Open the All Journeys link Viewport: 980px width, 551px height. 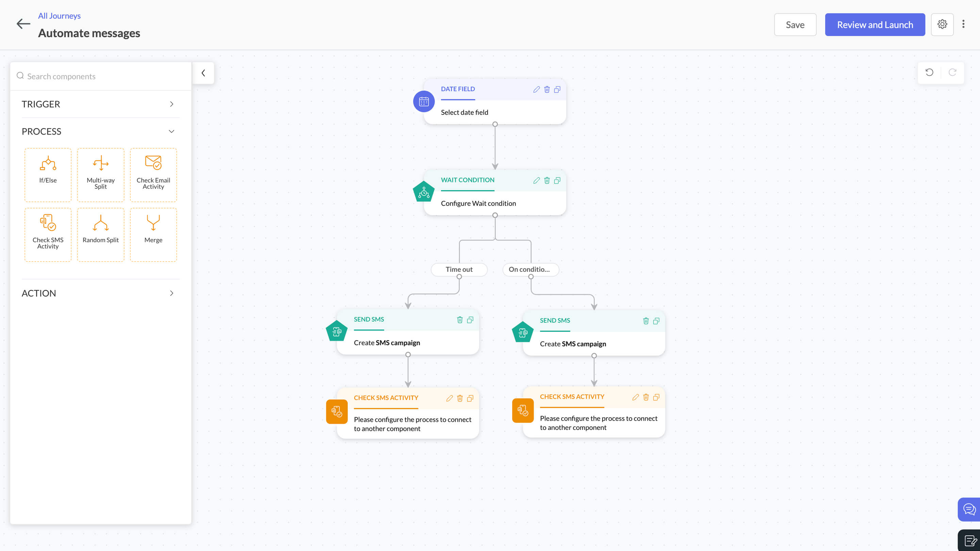coord(59,16)
